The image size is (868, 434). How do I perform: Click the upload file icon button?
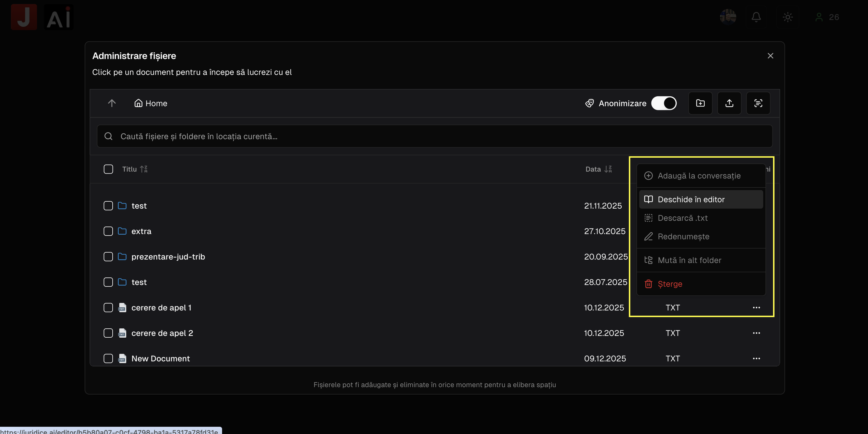(x=729, y=103)
